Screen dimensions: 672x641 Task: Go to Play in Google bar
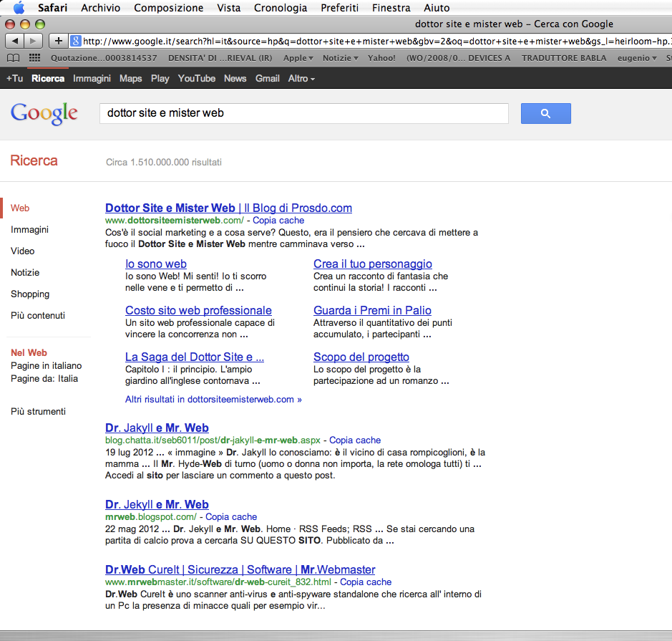[x=160, y=79]
